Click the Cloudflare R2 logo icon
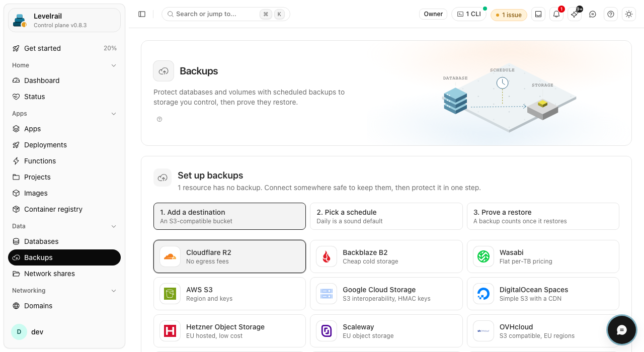The width and height of the screenshot is (644, 352). coord(170,256)
